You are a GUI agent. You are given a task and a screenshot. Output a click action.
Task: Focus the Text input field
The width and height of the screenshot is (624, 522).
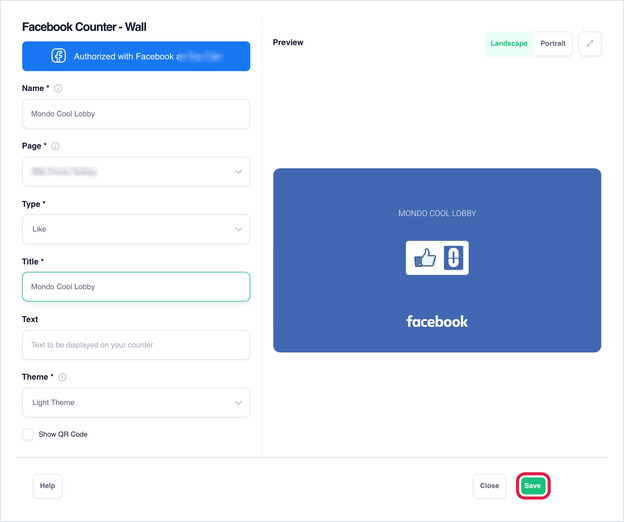tap(136, 345)
